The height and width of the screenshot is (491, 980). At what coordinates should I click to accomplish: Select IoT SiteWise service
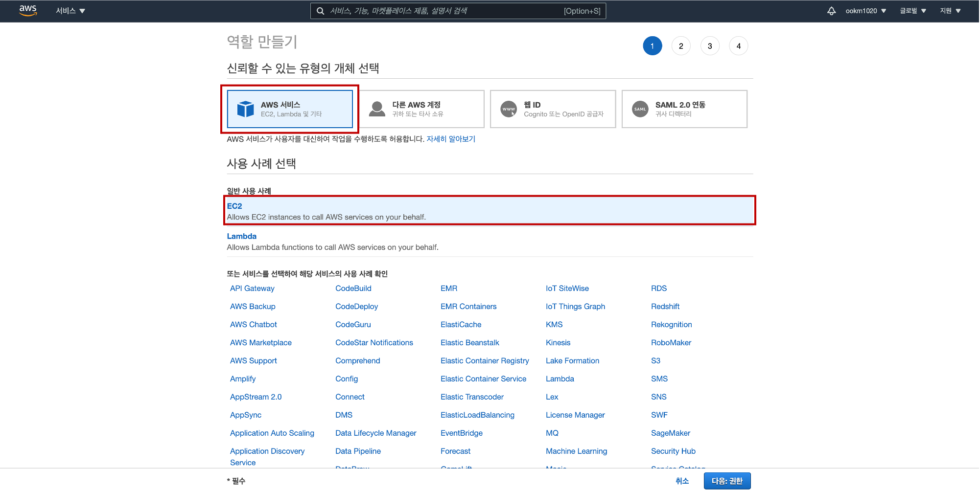(567, 289)
